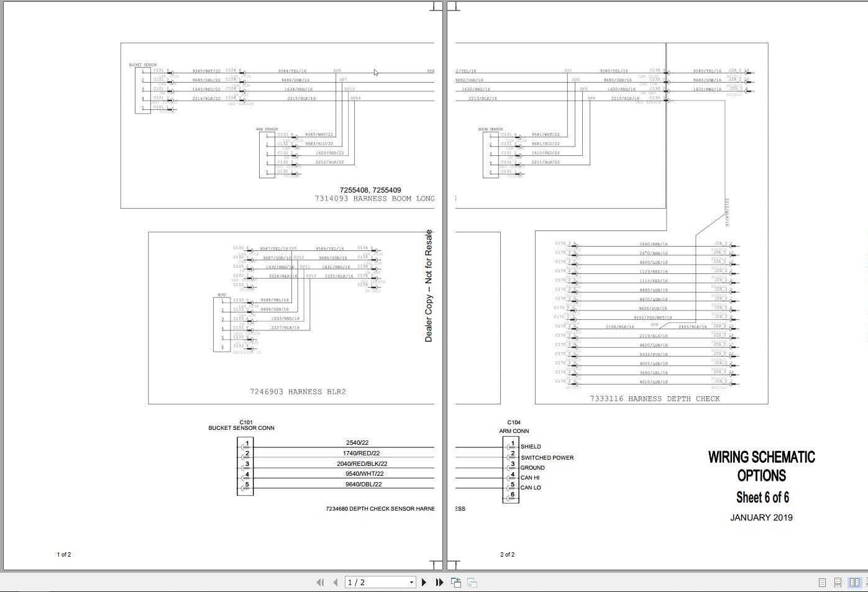This screenshot has width=868, height=592.
Task: Click the '1 of 2' page footer
Action: tap(64, 555)
